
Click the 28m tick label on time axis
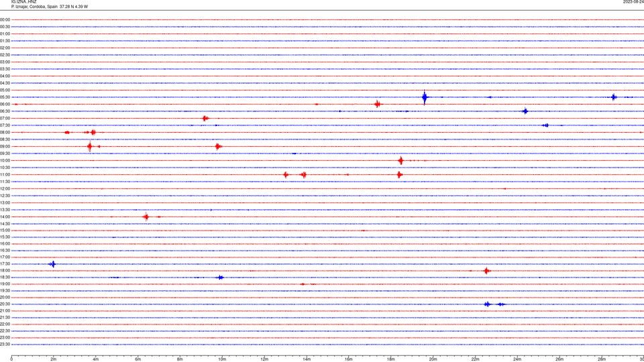click(602, 359)
